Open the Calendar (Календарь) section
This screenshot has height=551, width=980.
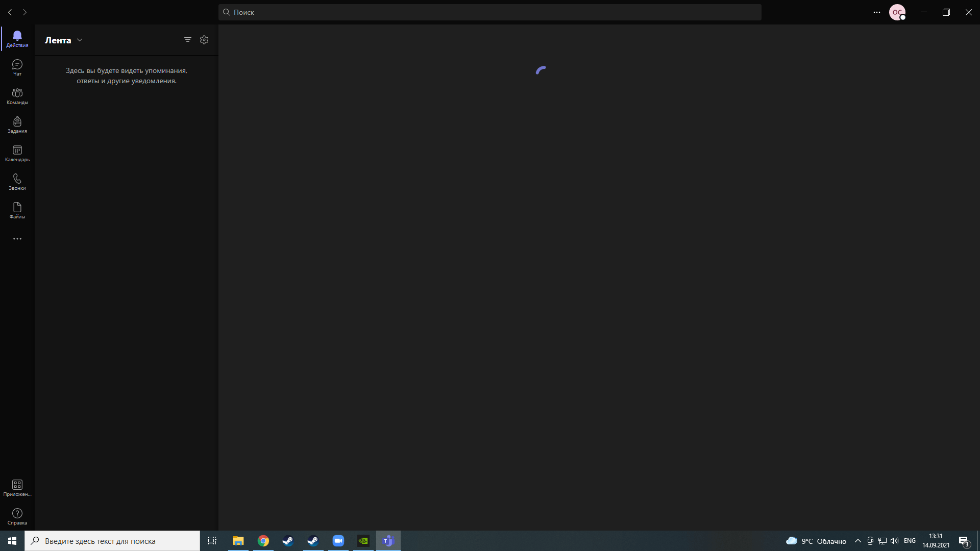click(x=17, y=153)
